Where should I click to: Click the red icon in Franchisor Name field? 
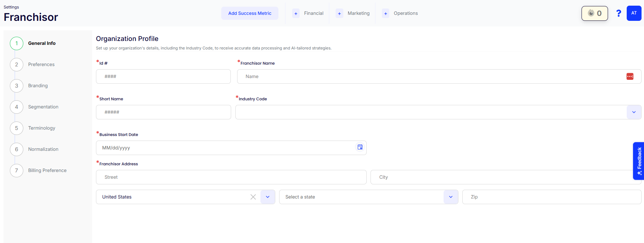coord(630,77)
